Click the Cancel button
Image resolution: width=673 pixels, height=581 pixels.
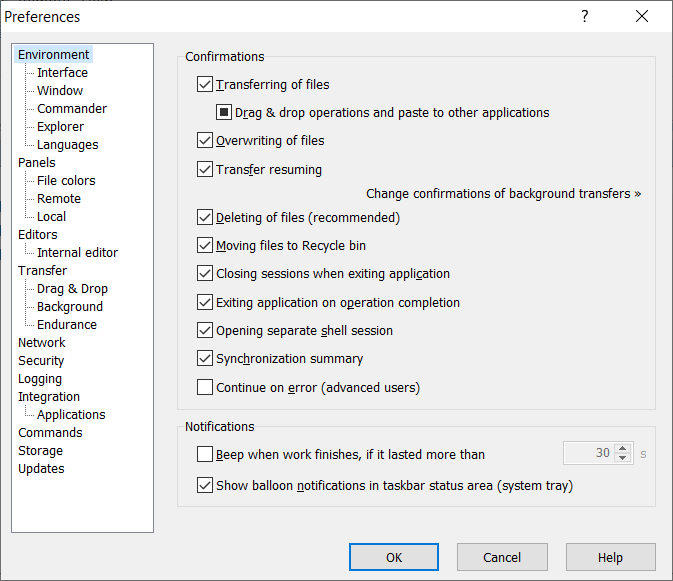point(502,557)
